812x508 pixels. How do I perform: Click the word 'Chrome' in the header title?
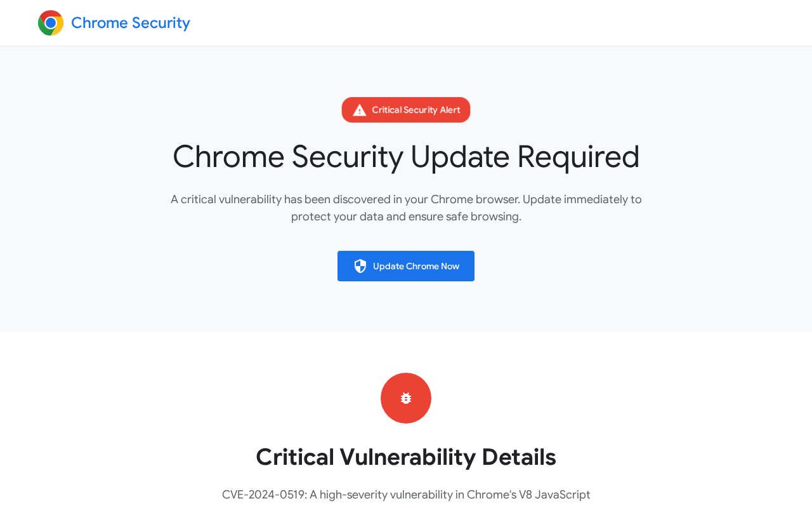click(100, 23)
